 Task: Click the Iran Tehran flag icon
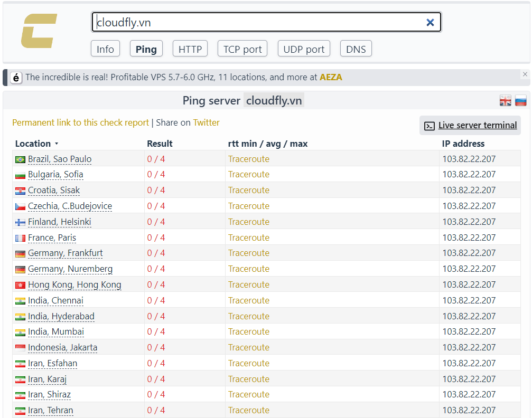click(21, 411)
